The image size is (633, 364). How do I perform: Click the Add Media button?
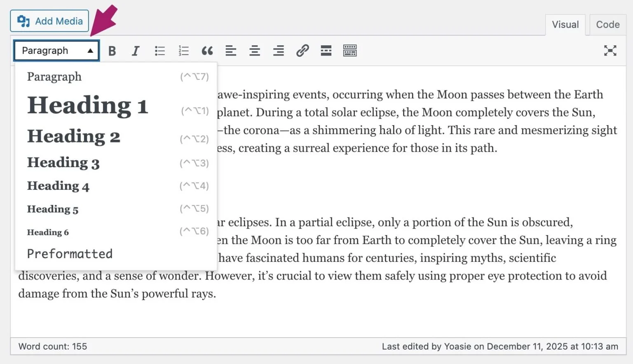point(49,21)
